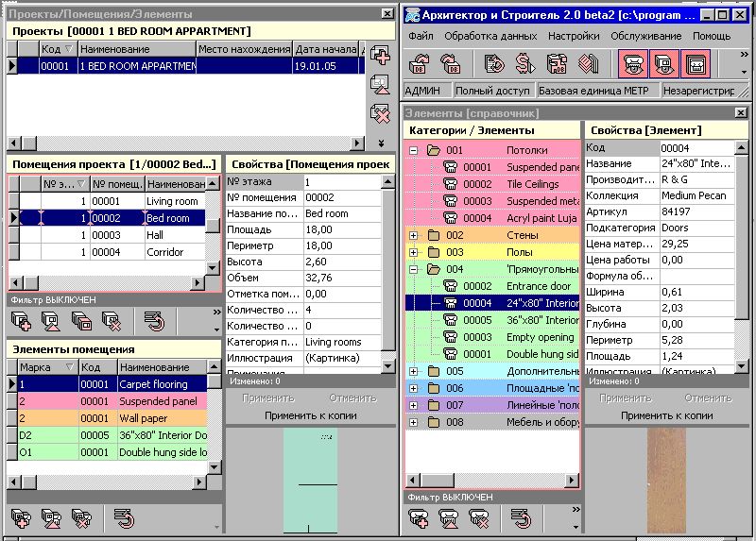Collapse category 001 Потолки in tree

coord(413,150)
